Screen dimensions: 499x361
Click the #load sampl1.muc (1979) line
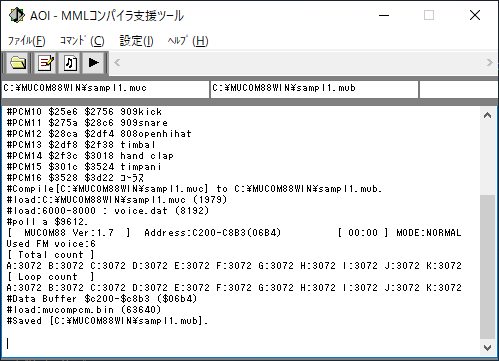[x=117, y=200]
